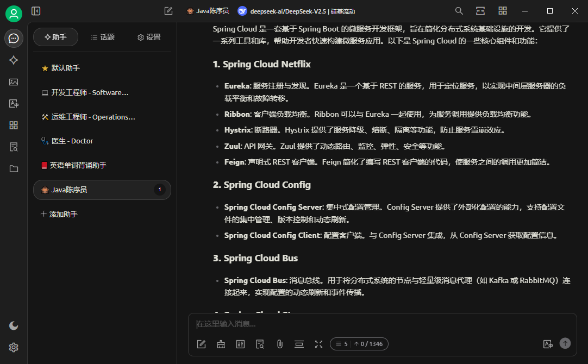Screen dimensions: 588x364
Task: Open the knowledge base page in sidebar
Action: coord(14,147)
